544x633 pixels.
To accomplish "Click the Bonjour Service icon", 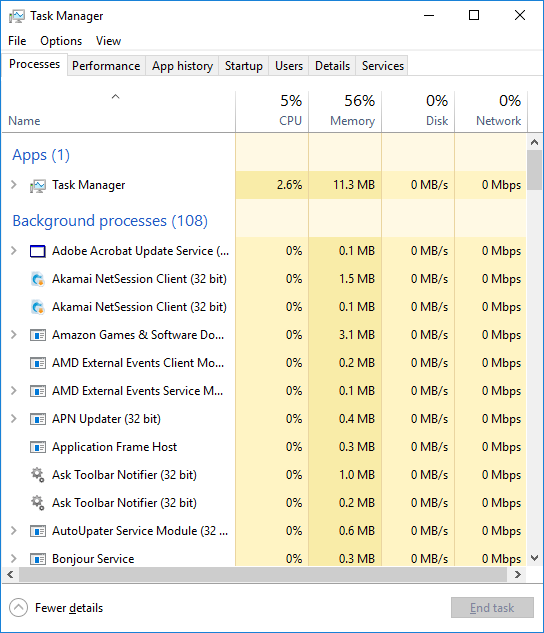I will [x=38, y=559].
